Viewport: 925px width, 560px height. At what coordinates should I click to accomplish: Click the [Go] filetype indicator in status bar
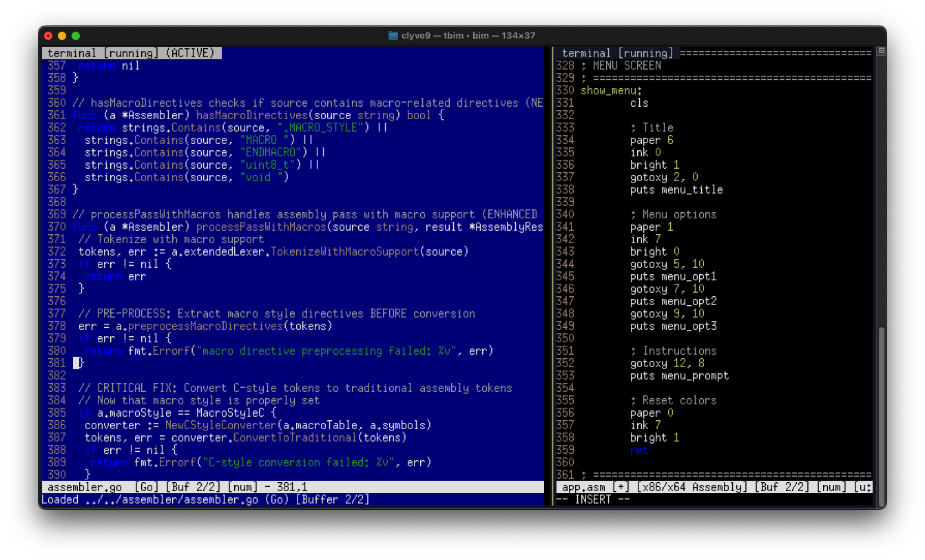[x=147, y=488]
